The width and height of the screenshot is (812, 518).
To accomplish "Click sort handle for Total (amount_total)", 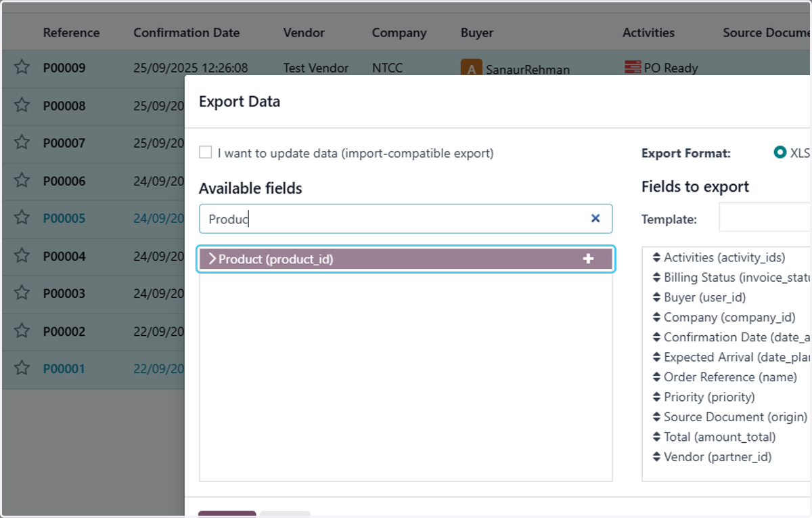I will click(656, 437).
